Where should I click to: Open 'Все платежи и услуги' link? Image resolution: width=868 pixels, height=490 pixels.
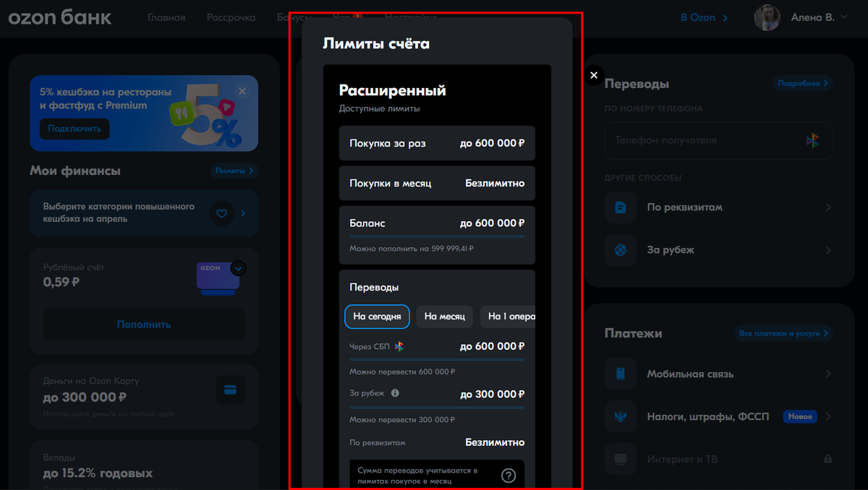coord(784,333)
